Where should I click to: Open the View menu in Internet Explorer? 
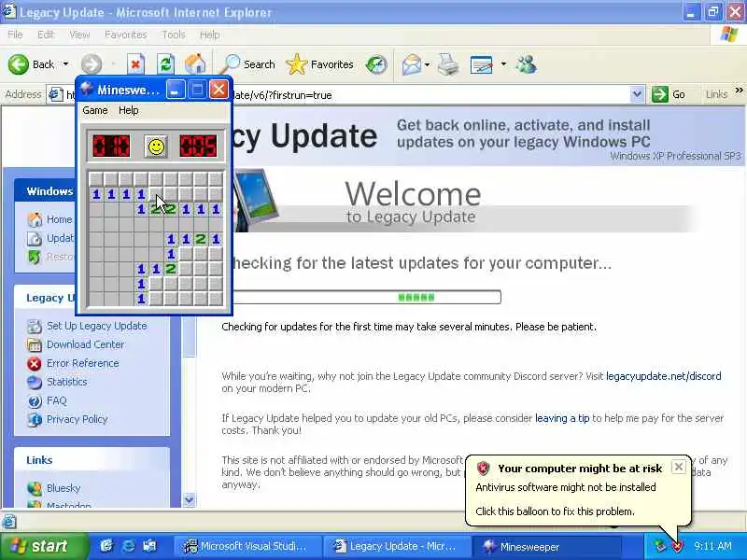(x=79, y=35)
